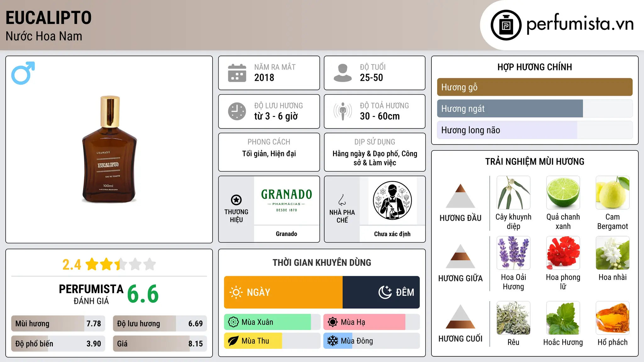Click the clock icon beside Độ lưu hương
Screen dimensions: 644x362
pos(237,111)
